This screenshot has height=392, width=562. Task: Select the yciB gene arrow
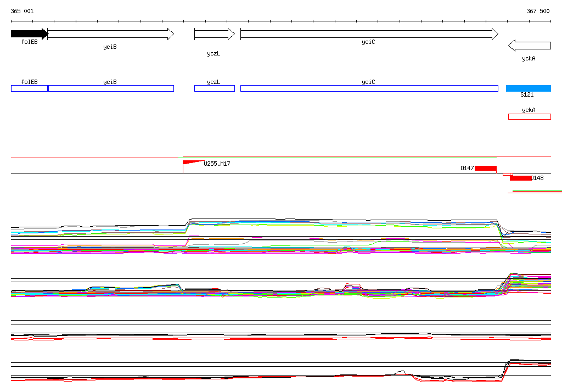coord(111,34)
